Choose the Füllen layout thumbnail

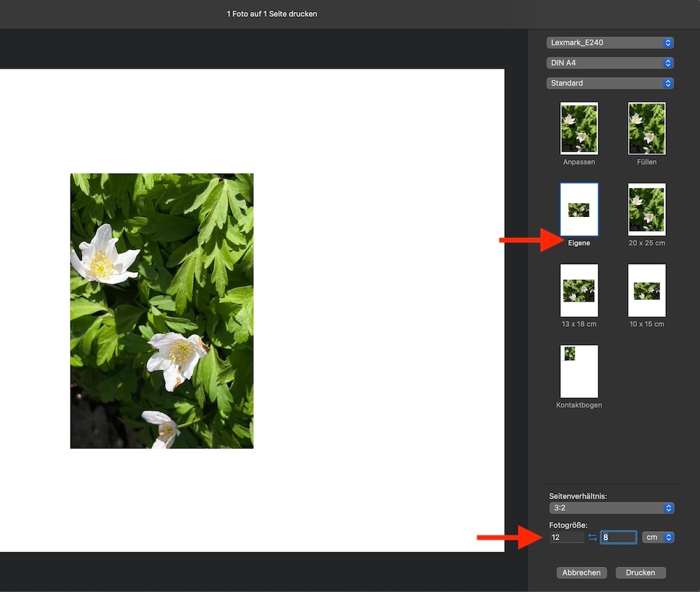click(x=646, y=129)
